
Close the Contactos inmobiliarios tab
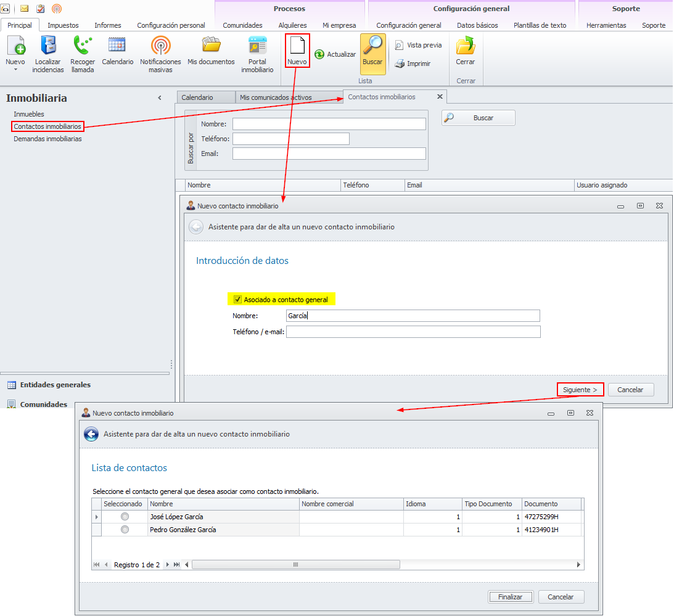pos(440,97)
